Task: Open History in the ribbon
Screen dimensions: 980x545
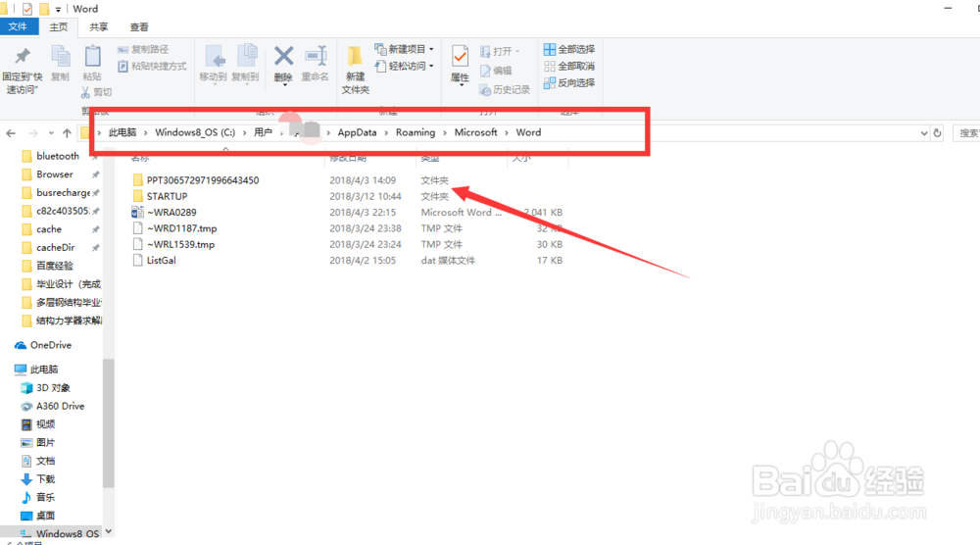Action: click(505, 90)
